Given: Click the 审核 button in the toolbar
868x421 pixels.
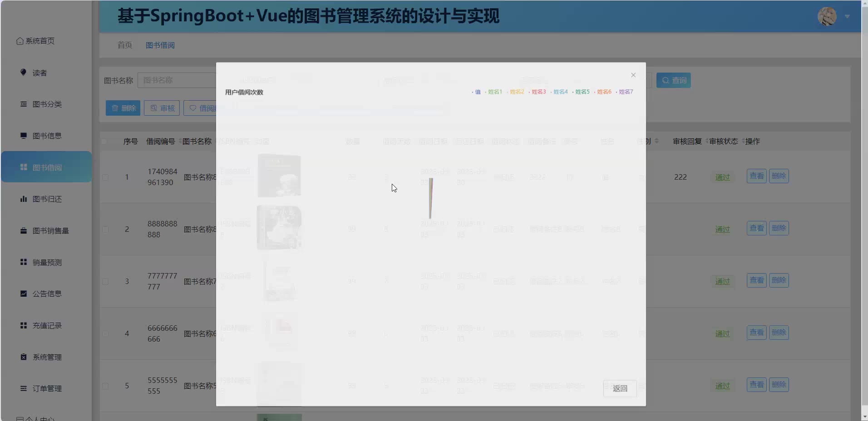Looking at the screenshot, I should pos(162,108).
